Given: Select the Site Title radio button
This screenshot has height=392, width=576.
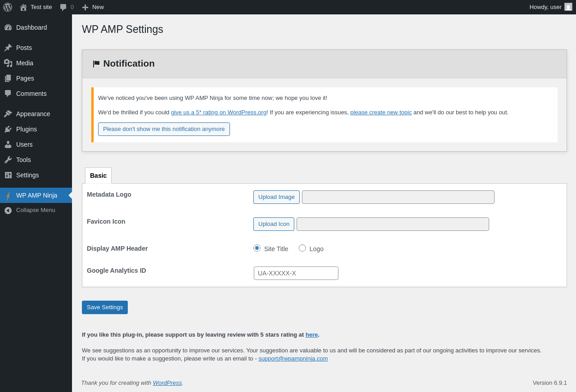Looking at the screenshot, I should (x=257, y=248).
